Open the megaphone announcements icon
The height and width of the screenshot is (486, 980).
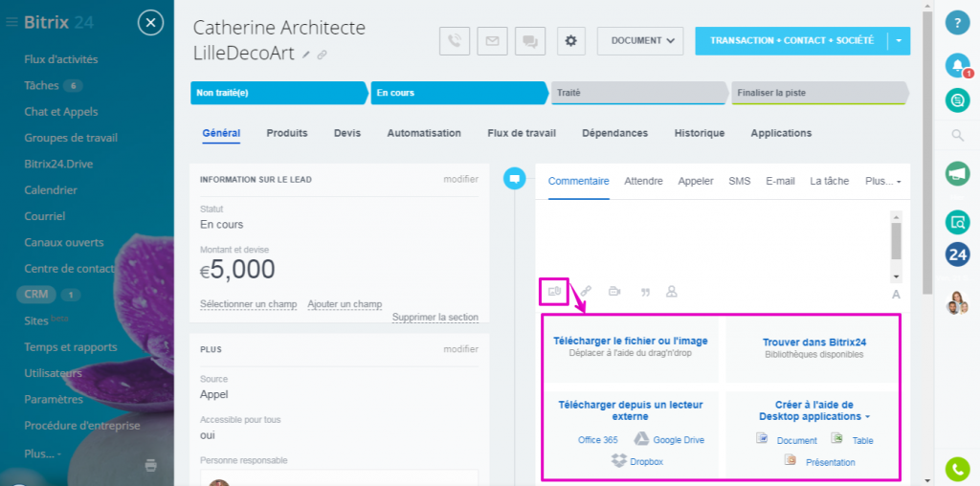957,174
